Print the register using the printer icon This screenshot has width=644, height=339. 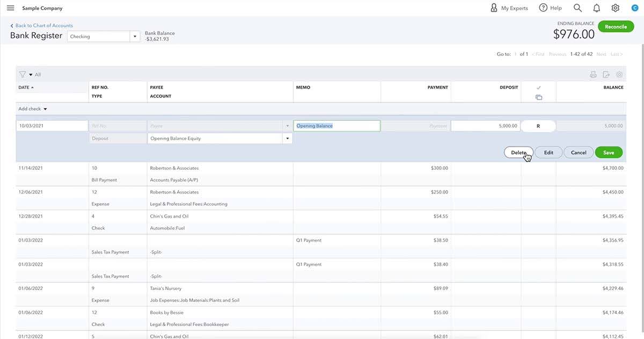click(593, 74)
